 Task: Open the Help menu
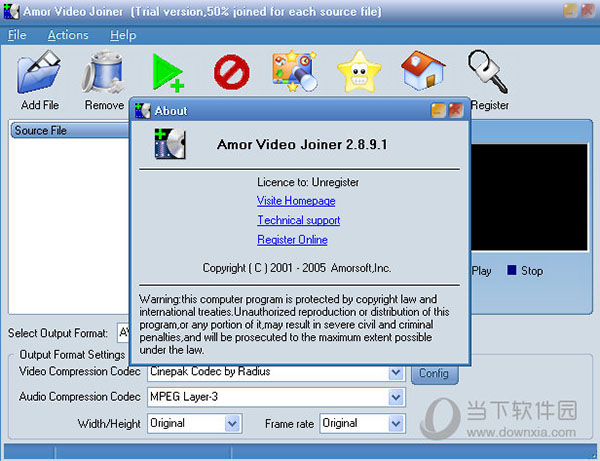(x=123, y=35)
